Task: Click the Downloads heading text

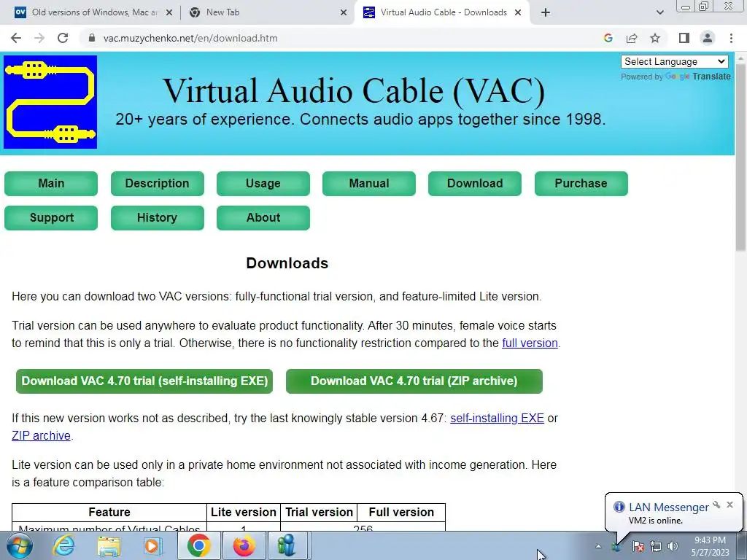Action: pyautogui.click(x=287, y=263)
